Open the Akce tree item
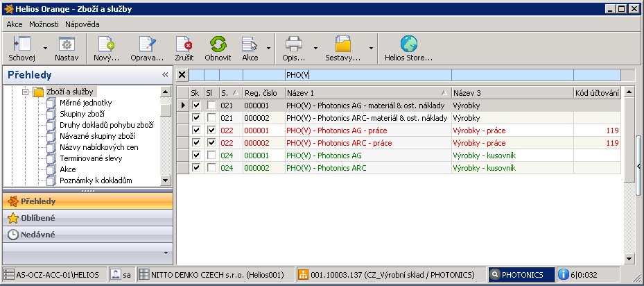The image size is (644, 286). [x=68, y=169]
